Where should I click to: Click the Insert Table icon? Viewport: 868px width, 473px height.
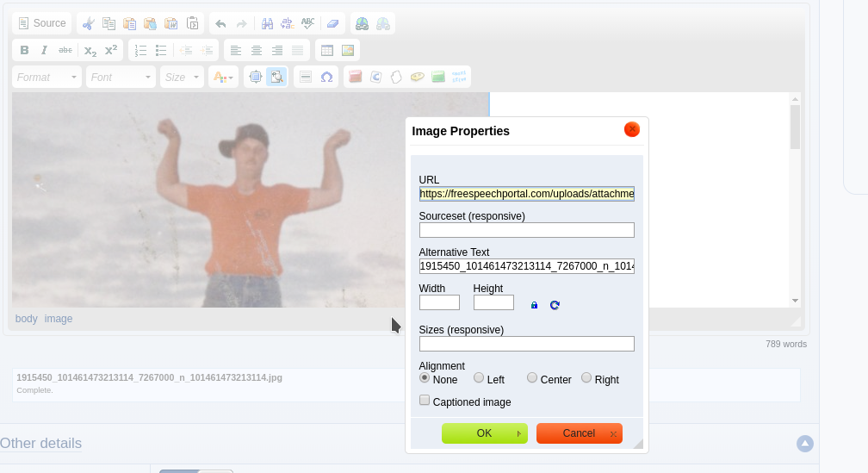pos(327,50)
